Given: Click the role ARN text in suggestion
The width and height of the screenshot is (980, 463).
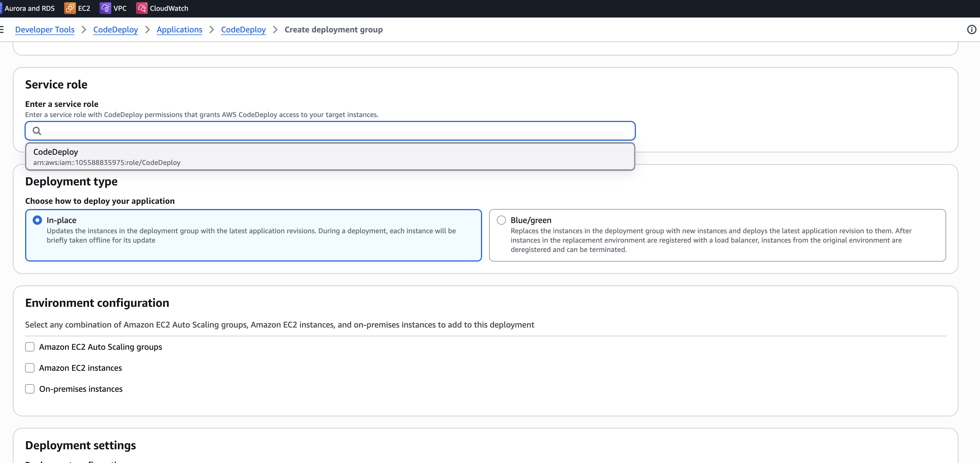Looking at the screenshot, I should (107, 162).
